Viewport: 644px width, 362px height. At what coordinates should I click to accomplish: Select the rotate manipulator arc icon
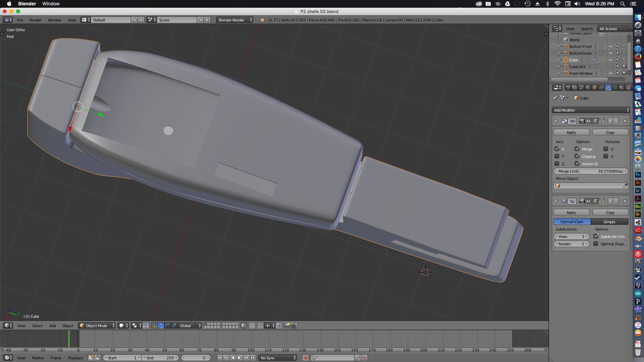[167, 325]
